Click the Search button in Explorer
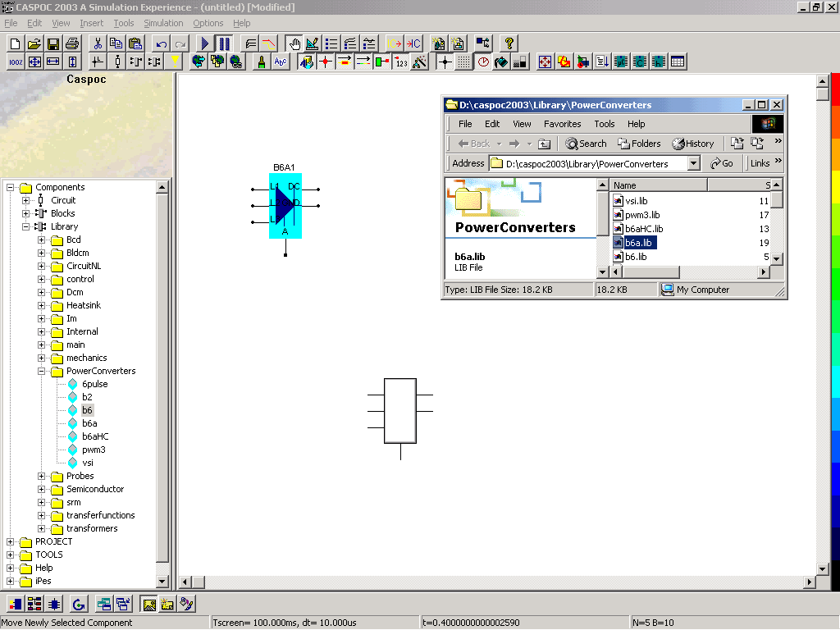This screenshot has height=630, width=840. click(586, 144)
